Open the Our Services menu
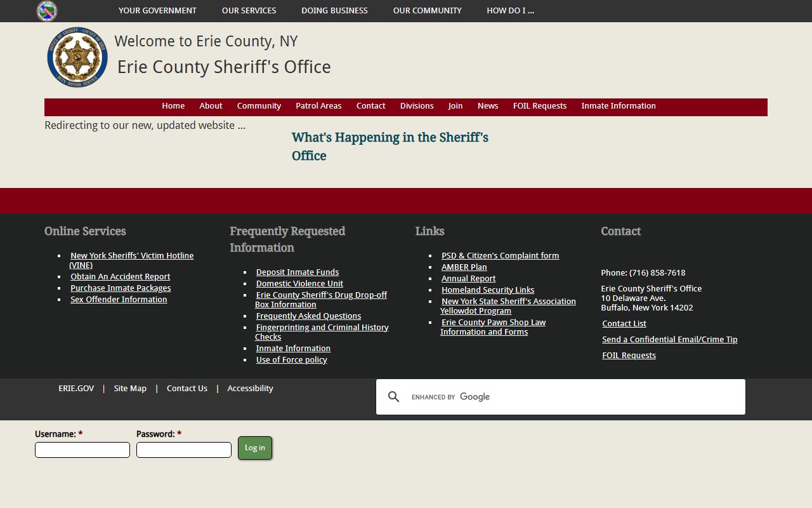812x508 pixels. click(x=249, y=11)
